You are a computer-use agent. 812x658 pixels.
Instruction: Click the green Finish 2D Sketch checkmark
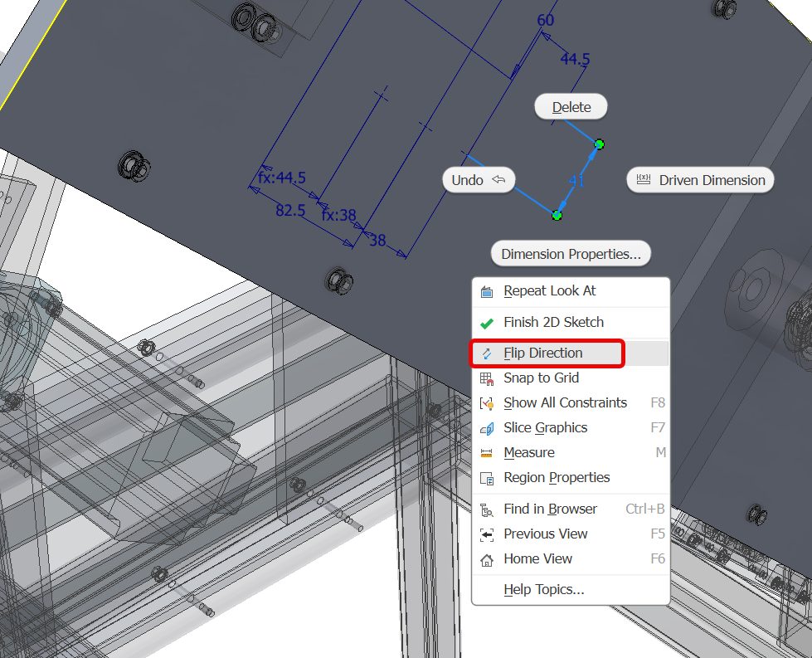click(x=487, y=323)
